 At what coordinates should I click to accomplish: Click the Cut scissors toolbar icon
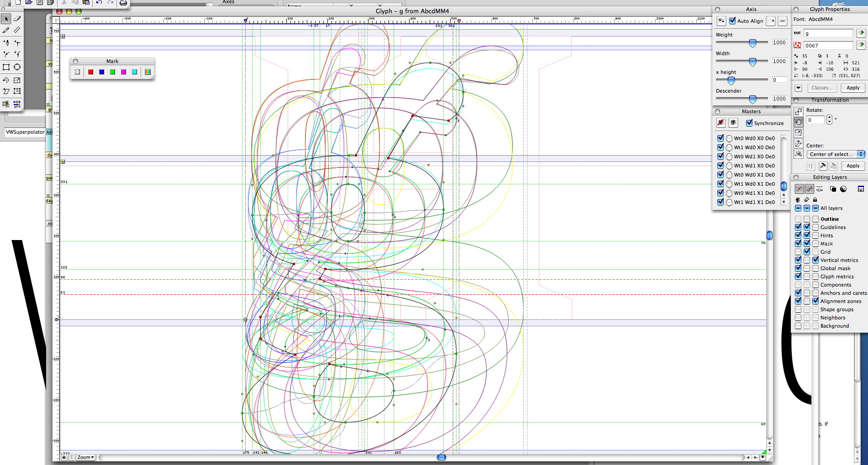tap(64, 2)
